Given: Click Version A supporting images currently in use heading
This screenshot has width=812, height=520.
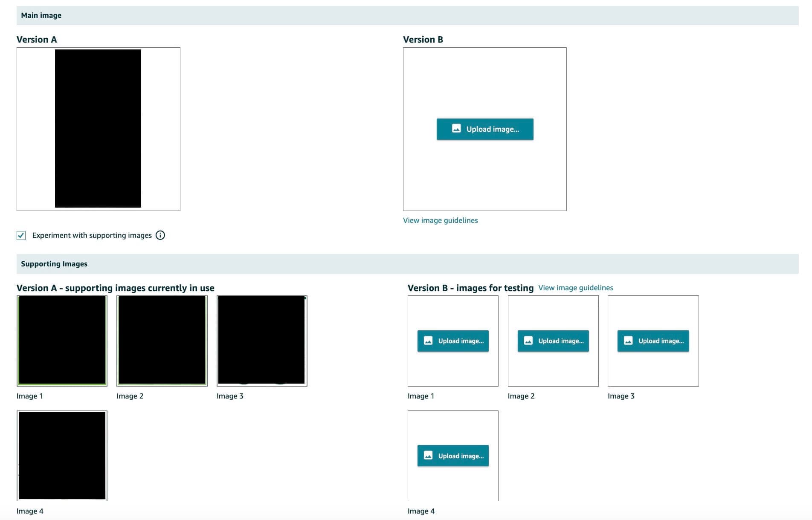Looking at the screenshot, I should click(115, 288).
